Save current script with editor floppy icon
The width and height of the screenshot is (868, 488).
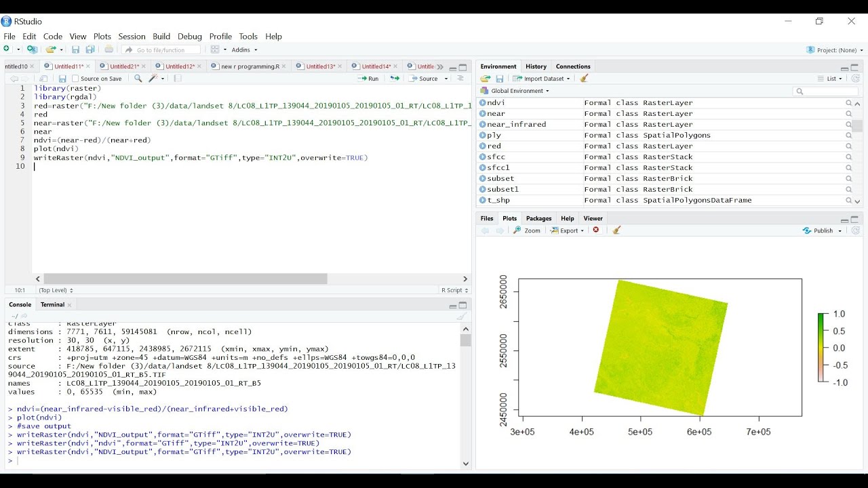coord(62,79)
